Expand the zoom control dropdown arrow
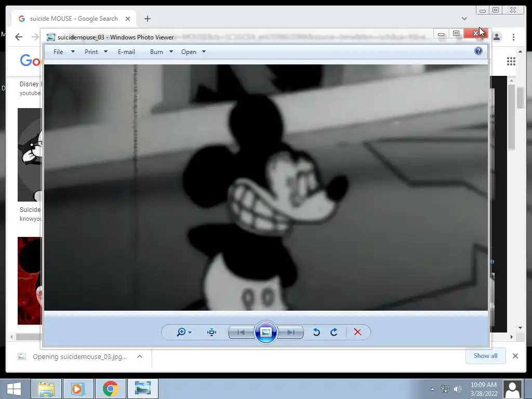Viewport: 532px width, 399px height. click(x=190, y=332)
